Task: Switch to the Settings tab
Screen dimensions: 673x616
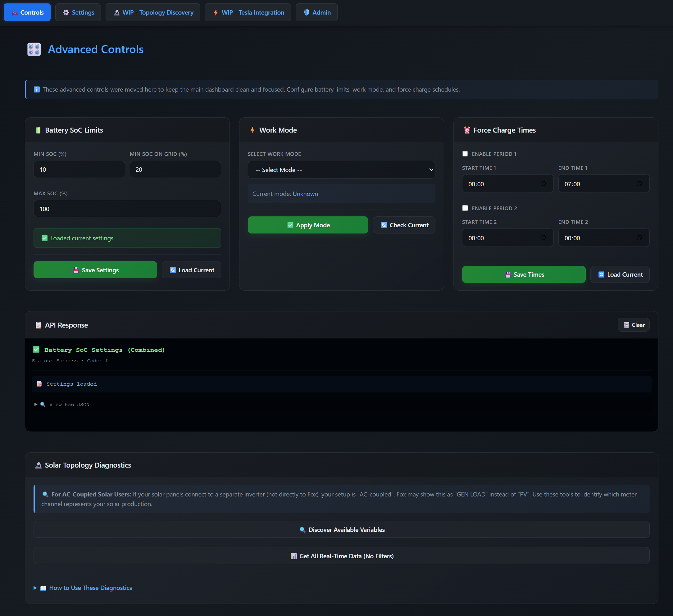Action: coord(78,12)
